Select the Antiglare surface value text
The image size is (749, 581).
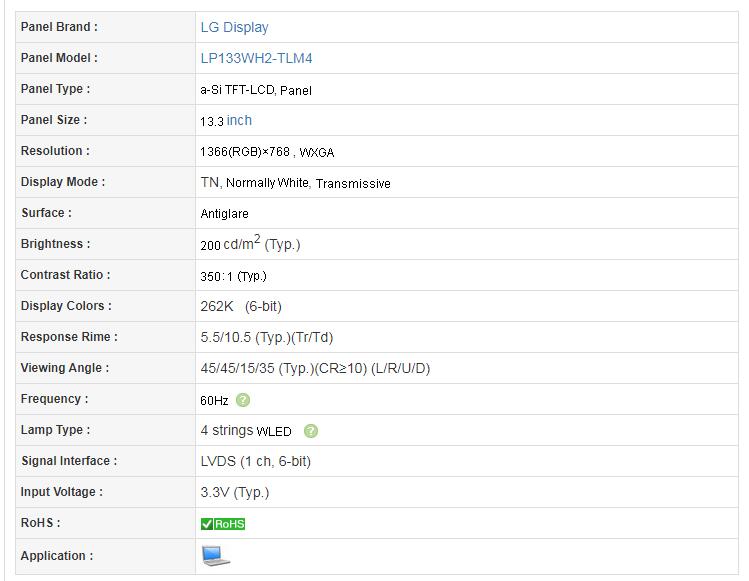[x=225, y=214]
